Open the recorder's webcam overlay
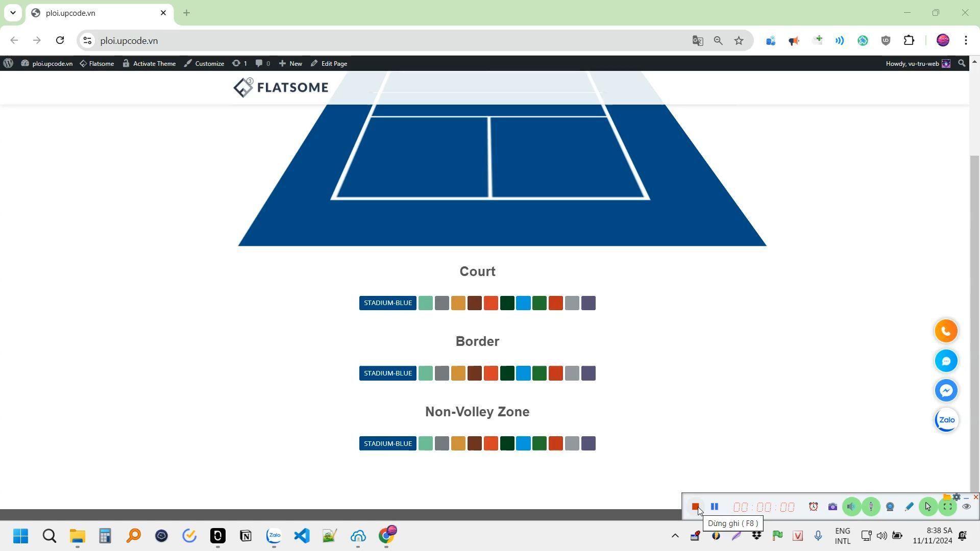Screen dimensions: 980x551 coord(890,507)
